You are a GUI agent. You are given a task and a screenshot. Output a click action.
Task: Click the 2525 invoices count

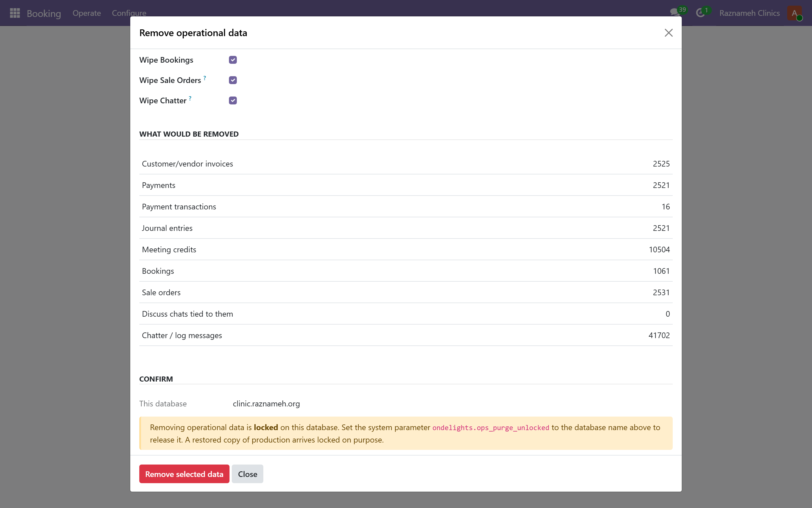(x=661, y=164)
